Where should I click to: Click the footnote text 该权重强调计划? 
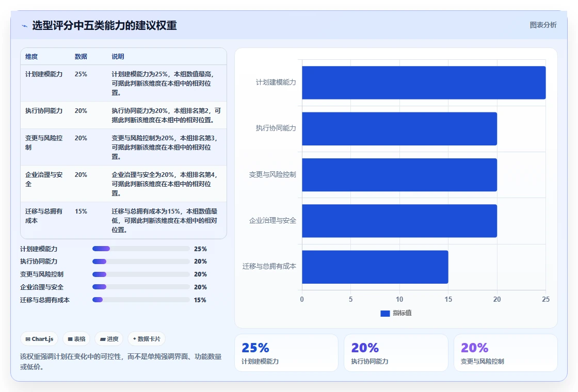[x=121, y=362]
